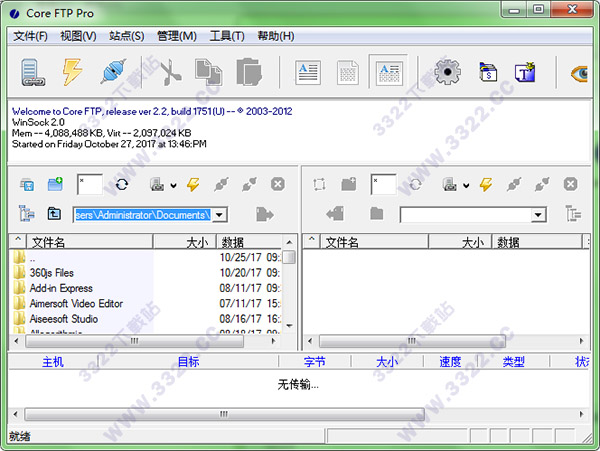Click the local list horizontal scrollbar thumb
Screen dimensions: 600x451
tap(134, 341)
